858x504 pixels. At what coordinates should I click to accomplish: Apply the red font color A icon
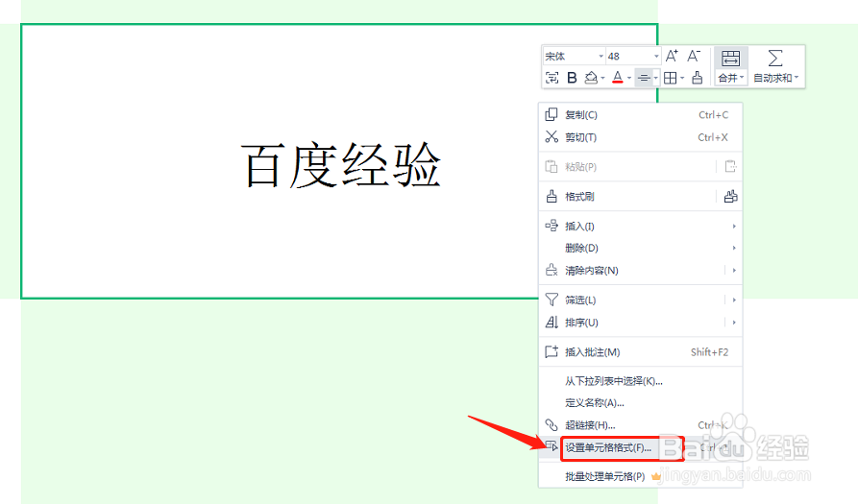point(617,78)
